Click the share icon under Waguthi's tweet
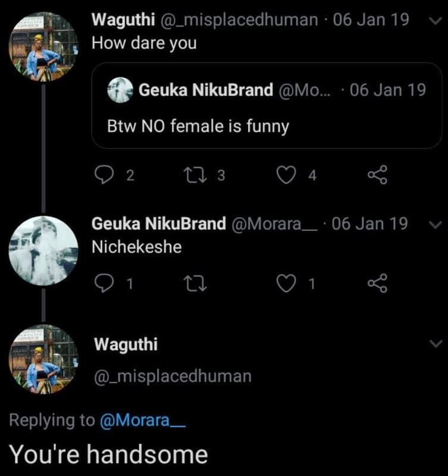Image resolution: width=448 pixels, height=476 pixels. coord(379,173)
